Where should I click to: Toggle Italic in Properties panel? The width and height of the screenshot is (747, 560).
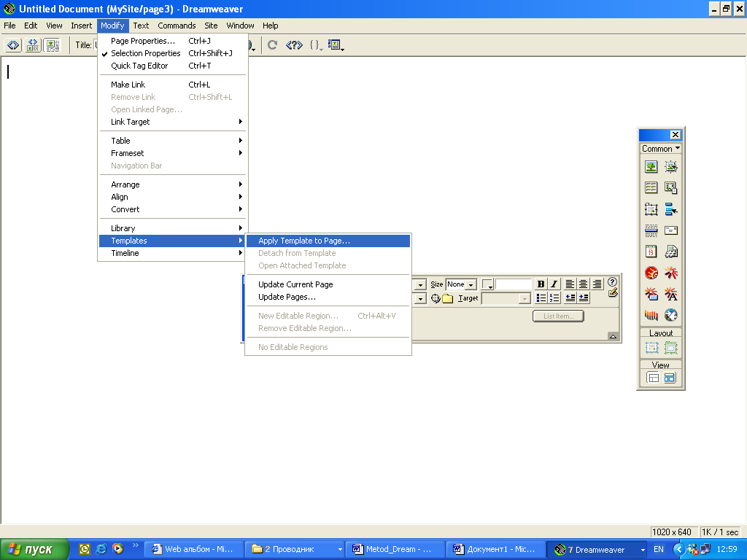[x=554, y=284]
